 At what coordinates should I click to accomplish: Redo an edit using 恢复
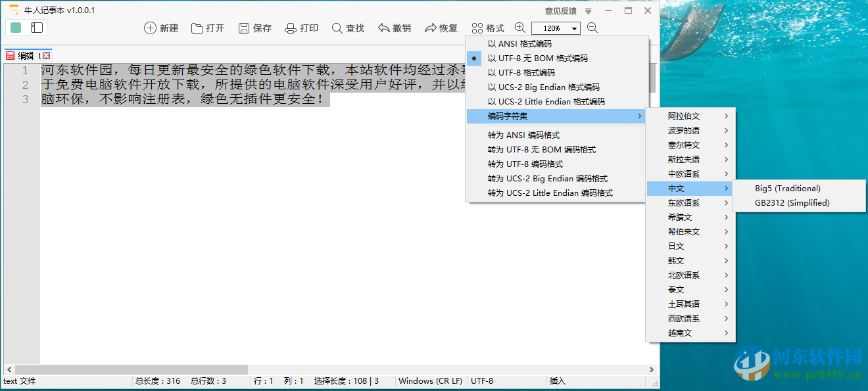[441, 28]
